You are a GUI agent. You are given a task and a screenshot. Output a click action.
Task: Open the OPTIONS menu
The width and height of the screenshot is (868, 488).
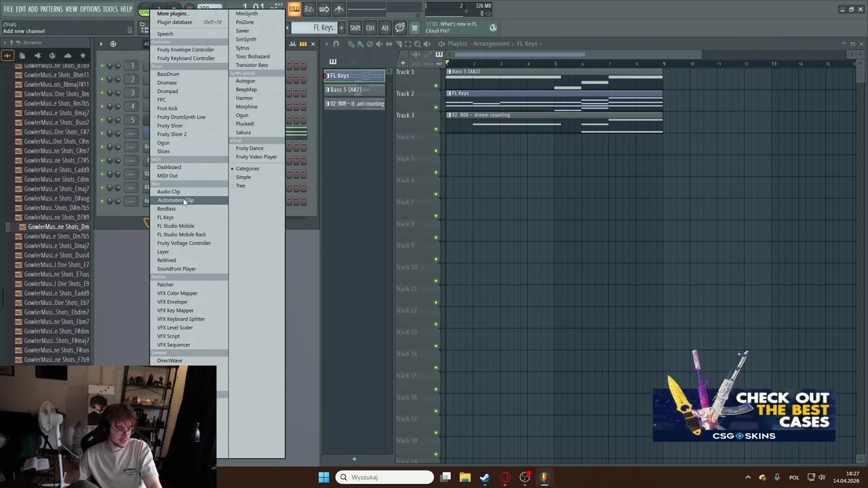pyautogui.click(x=90, y=9)
